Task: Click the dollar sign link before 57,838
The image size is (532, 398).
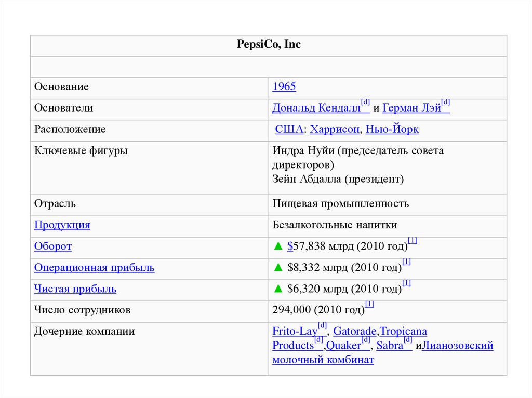Action: tap(290, 246)
